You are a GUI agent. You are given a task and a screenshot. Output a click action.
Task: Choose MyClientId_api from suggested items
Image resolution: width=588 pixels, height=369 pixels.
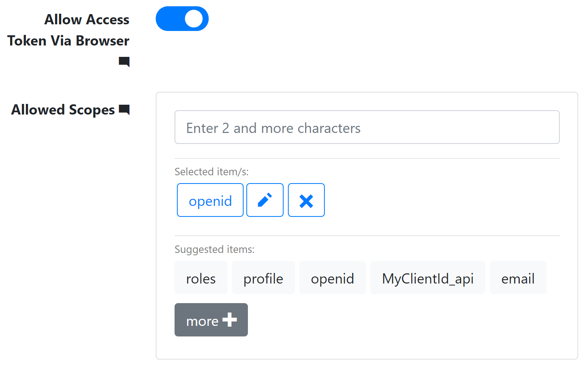(427, 278)
